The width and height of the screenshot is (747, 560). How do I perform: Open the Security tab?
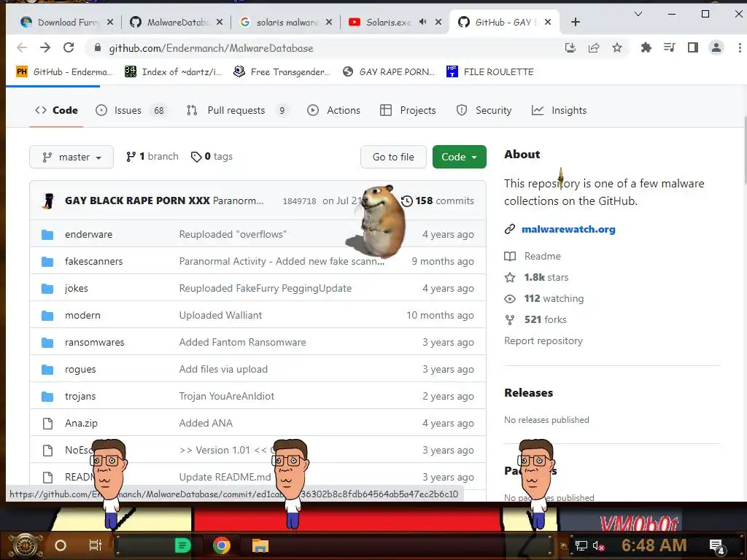coord(484,111)
